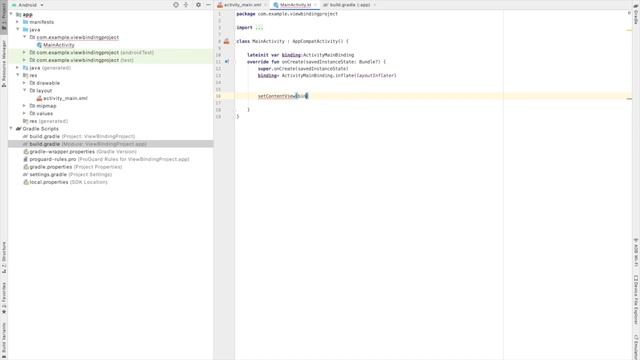
Task: Expand the values folder arrow
Action: [24, 113]
